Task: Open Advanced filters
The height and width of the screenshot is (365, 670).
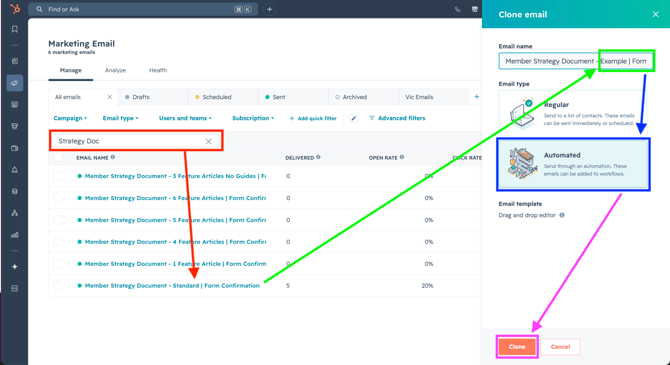Action: tap(397, 118)
